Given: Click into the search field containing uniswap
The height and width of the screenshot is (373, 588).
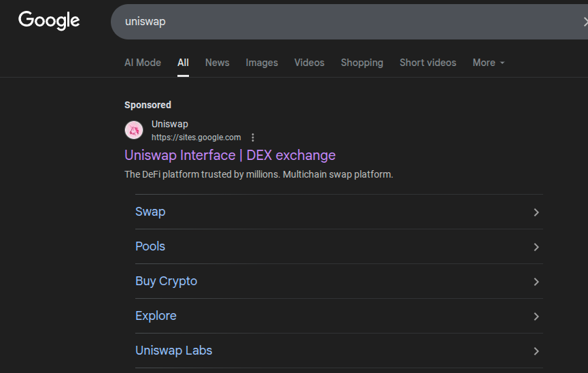Looking at the screenshot, I should (x=349, y=22).
